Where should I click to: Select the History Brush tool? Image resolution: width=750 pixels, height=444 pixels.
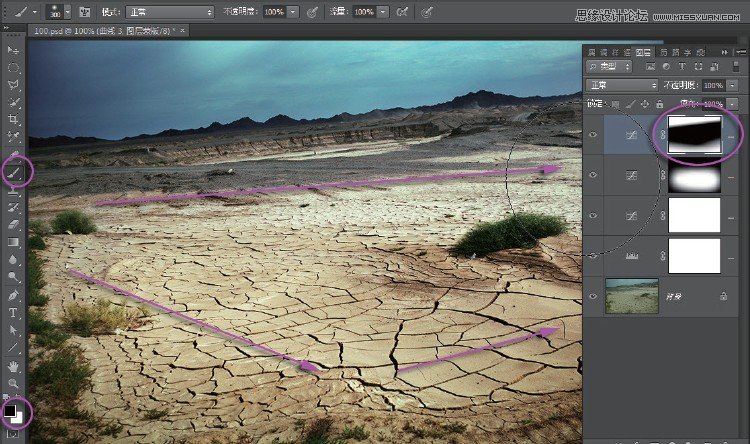(13, 207)
